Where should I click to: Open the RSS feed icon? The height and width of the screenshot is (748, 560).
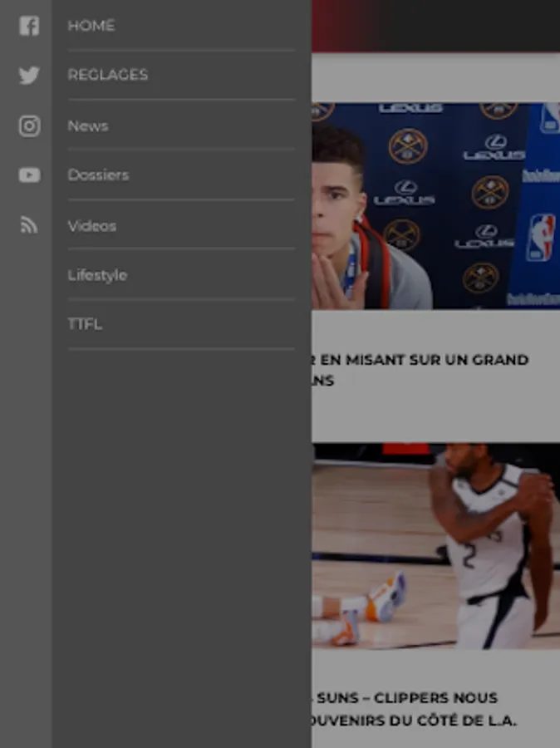(29, 224)
